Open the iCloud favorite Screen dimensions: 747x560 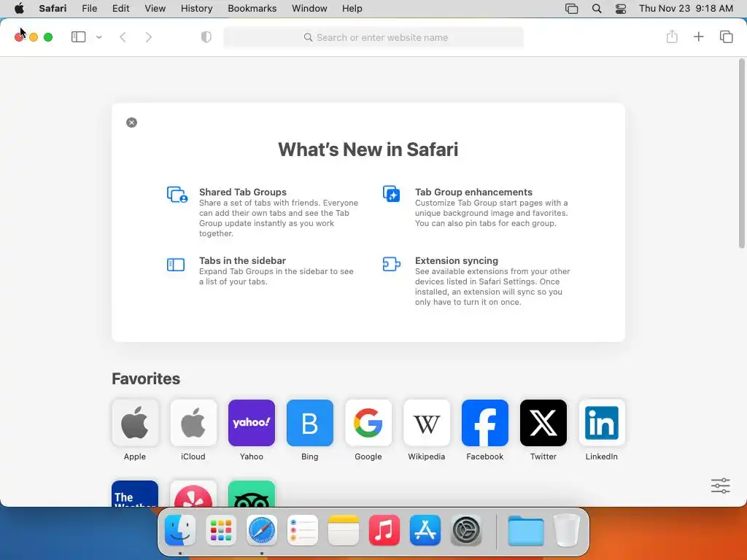(193, 423)
